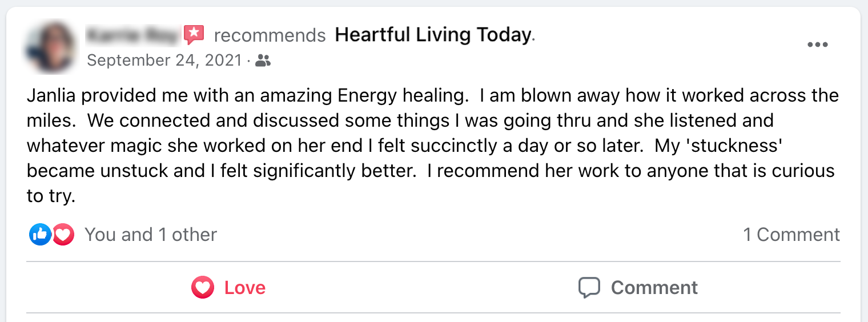Click the small red heart reaction icon

click(x=63, y=234)
